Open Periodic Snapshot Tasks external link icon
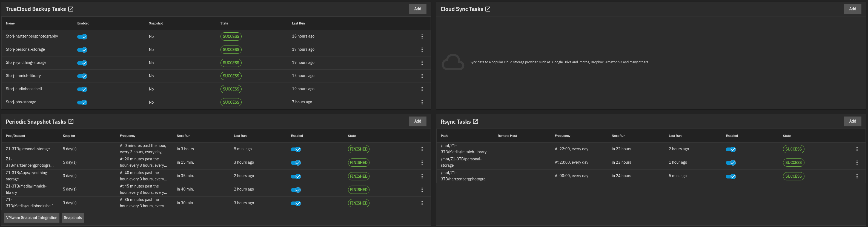Image resolution: width=868 pixels, height=227 pixels. point(71,121)
